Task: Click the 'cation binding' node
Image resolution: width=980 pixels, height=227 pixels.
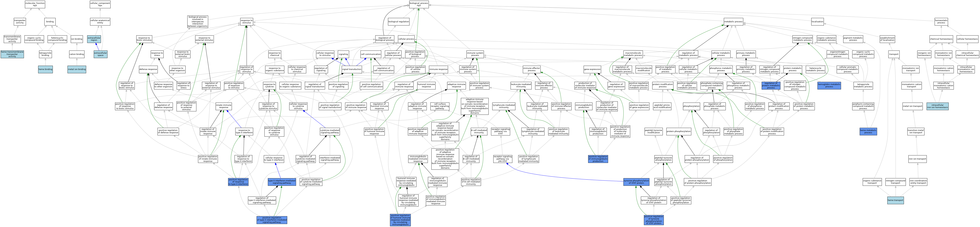Action: tap(77, 54)
